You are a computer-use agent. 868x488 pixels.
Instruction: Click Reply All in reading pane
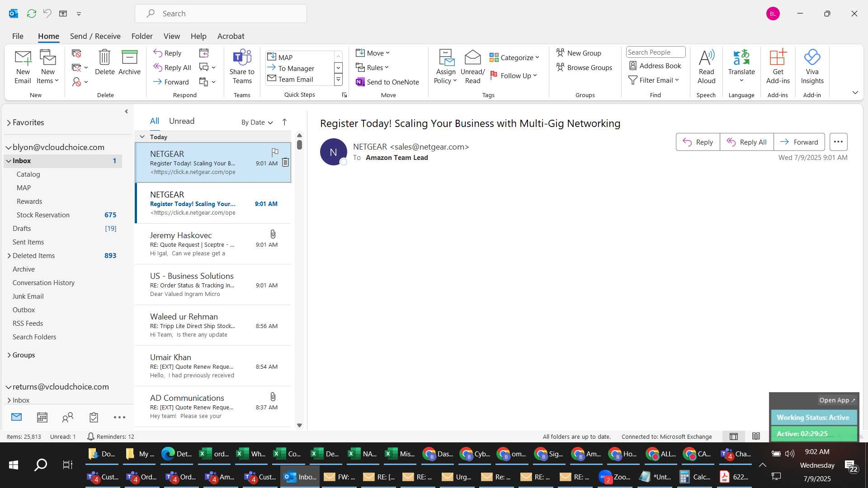[x=746, y=142]
